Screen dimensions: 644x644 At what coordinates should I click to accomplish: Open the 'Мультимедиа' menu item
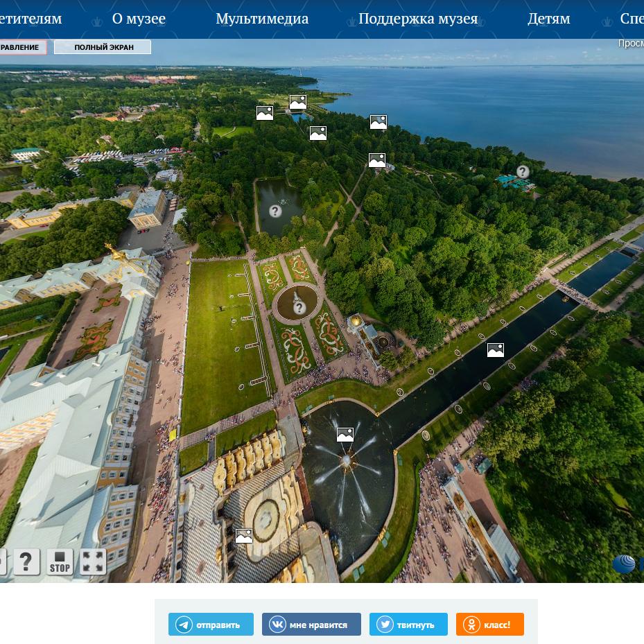click(x=262, y=19)
